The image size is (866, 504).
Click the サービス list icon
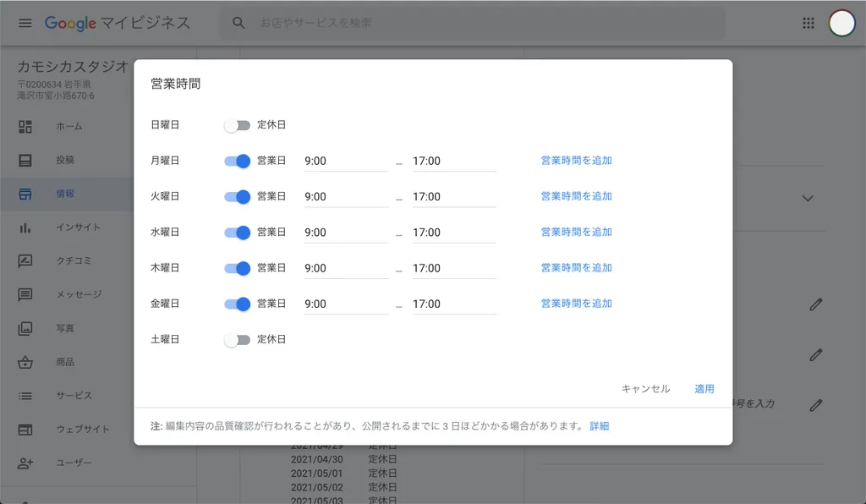(x=25, y=396)
